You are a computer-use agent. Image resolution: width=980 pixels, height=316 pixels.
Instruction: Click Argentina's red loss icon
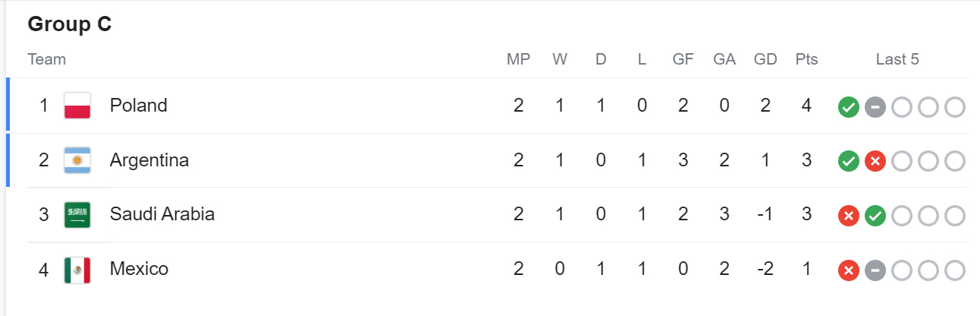(x=875, y=161)
